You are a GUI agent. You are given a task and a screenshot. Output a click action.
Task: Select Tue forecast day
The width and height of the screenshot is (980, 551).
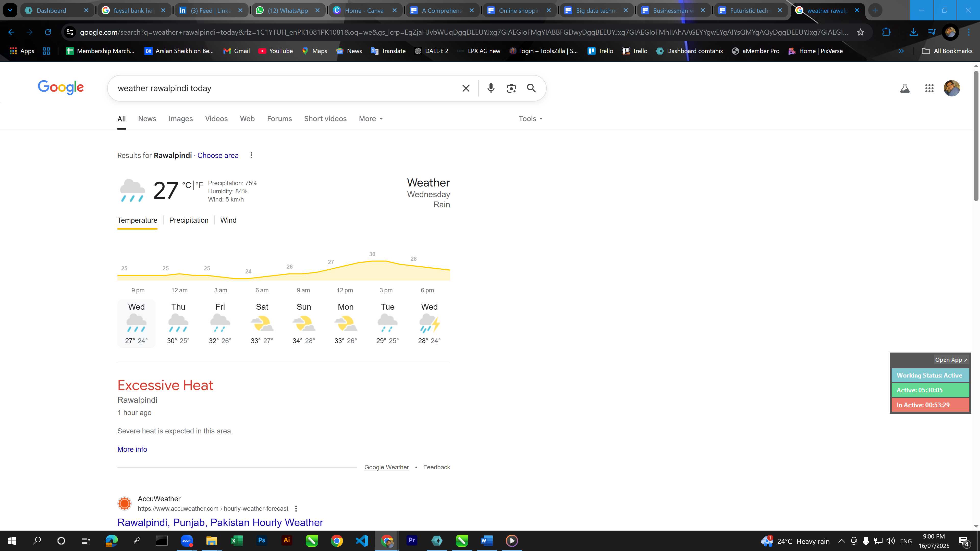click(387, 324)
